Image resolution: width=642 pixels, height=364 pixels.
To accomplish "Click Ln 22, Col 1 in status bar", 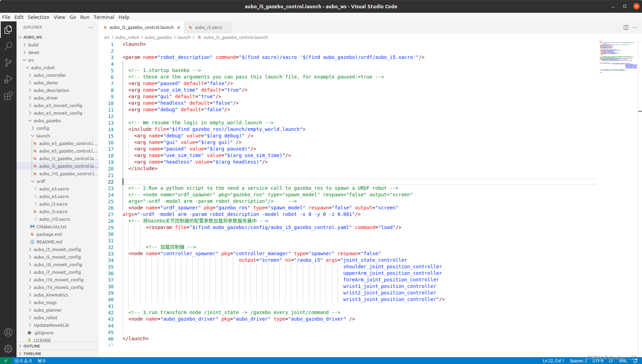I will pyautogui.click(x=553, y=361).
